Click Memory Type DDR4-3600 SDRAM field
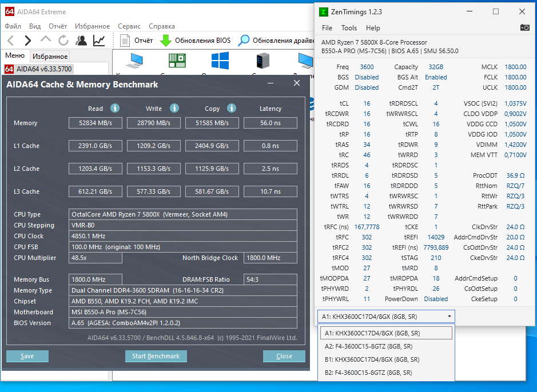537x392 pixels. coord(183,290)
